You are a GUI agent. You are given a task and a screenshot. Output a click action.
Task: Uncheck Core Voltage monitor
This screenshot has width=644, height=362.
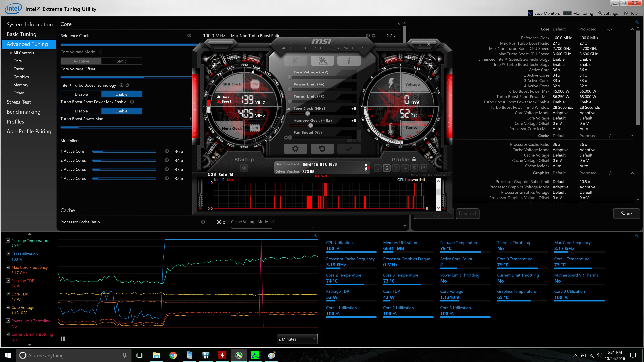(8, 307)
